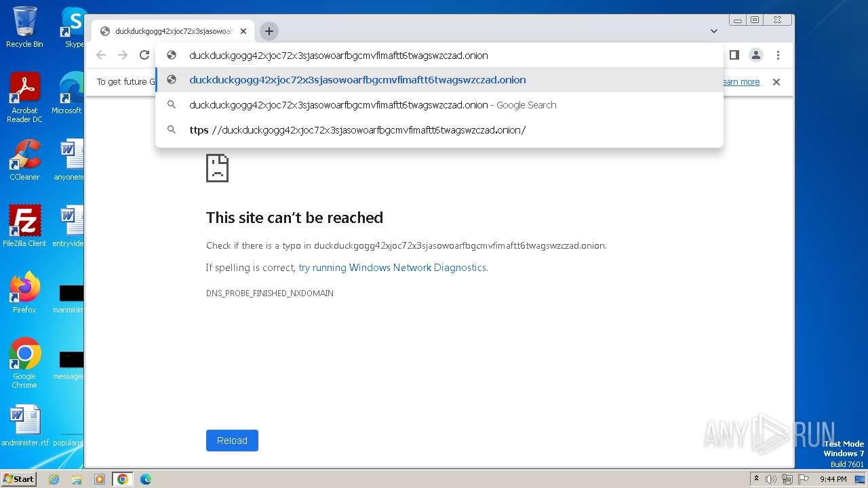Open the tab search dropdown arrow

pyautogui.click(x=714, y=31)
